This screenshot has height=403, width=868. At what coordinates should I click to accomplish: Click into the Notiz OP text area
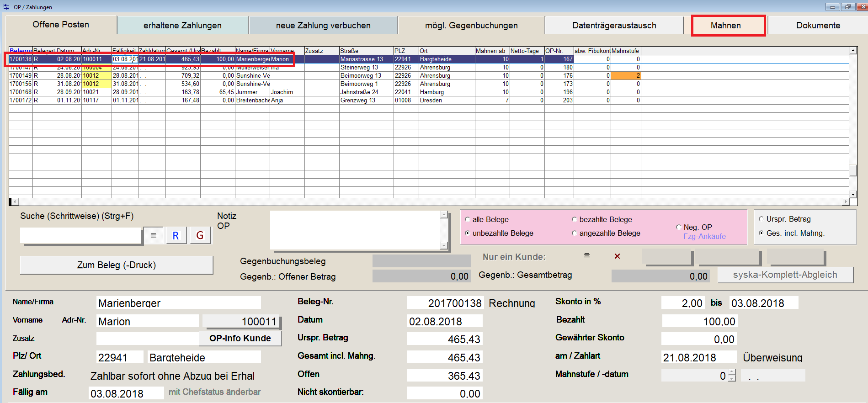356,230
